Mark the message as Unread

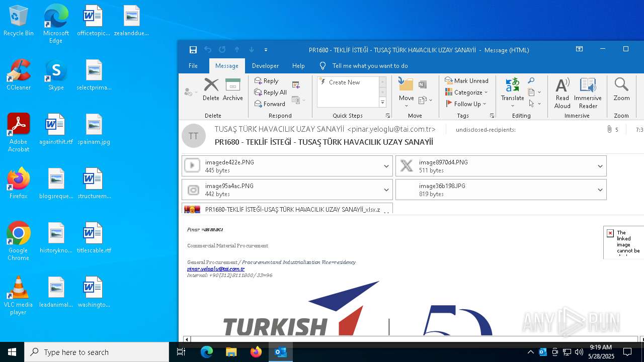pyautogui.click(x=466, y=81)
